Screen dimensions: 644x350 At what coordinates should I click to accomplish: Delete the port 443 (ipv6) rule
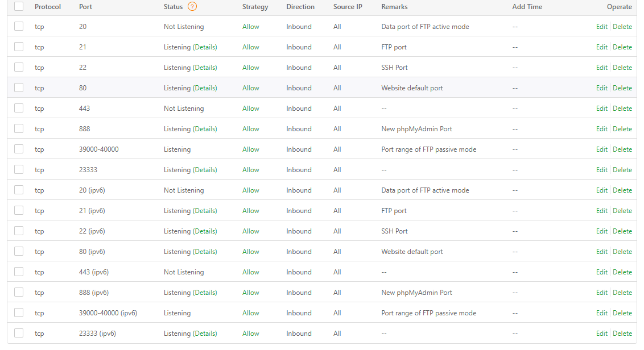tap(622, 272)
